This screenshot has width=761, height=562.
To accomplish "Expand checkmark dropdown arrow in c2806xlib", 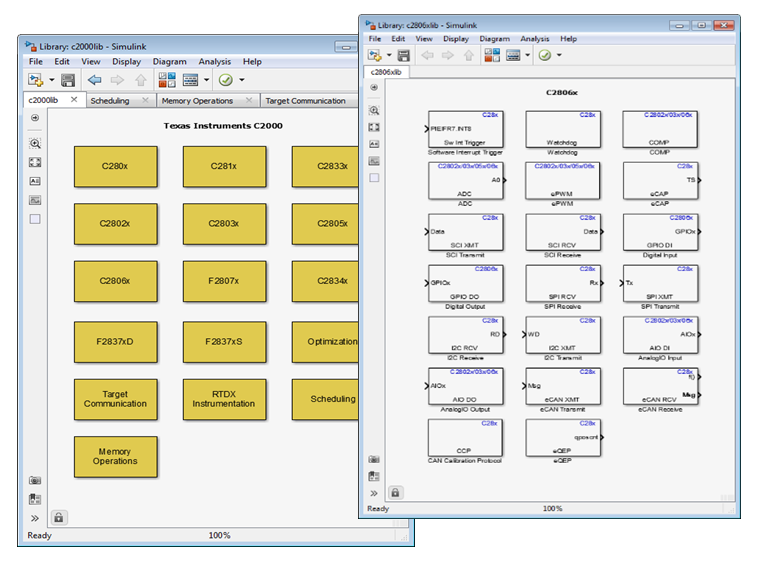I will pos(559,55).
